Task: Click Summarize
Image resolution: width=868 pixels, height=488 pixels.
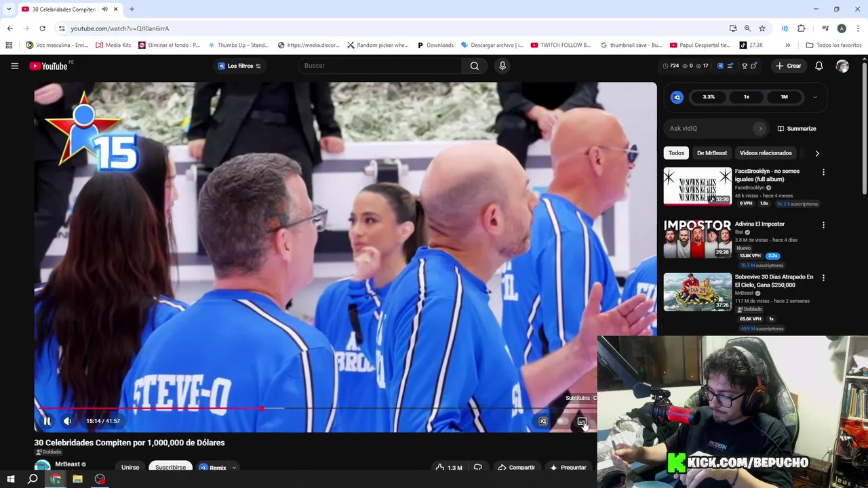Action: 797,129
